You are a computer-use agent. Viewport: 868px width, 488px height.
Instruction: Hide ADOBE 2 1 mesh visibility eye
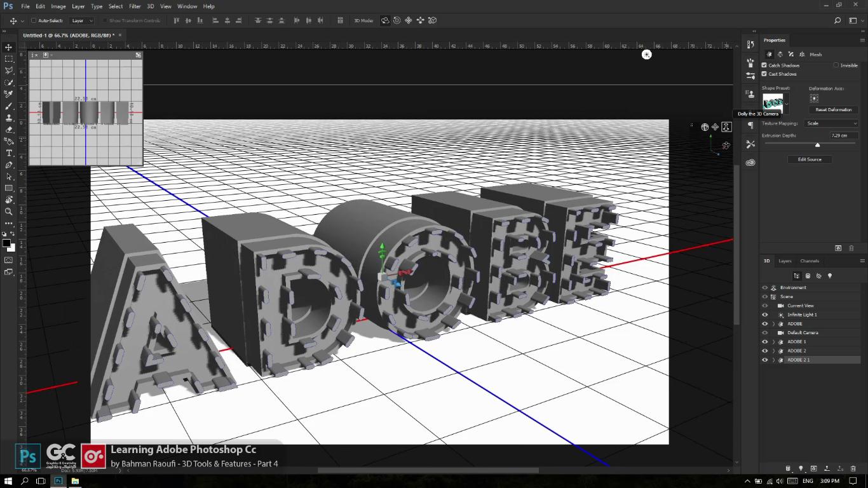765,360
